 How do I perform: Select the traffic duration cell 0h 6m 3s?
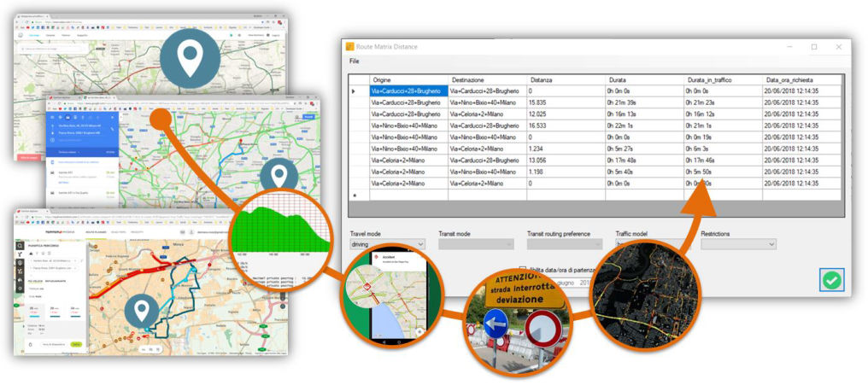[723, 149]
